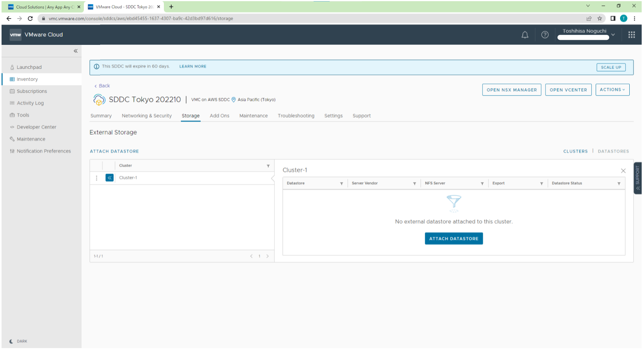Filter the Cluster column
The image size is (644, 350).
pos(268,166)
